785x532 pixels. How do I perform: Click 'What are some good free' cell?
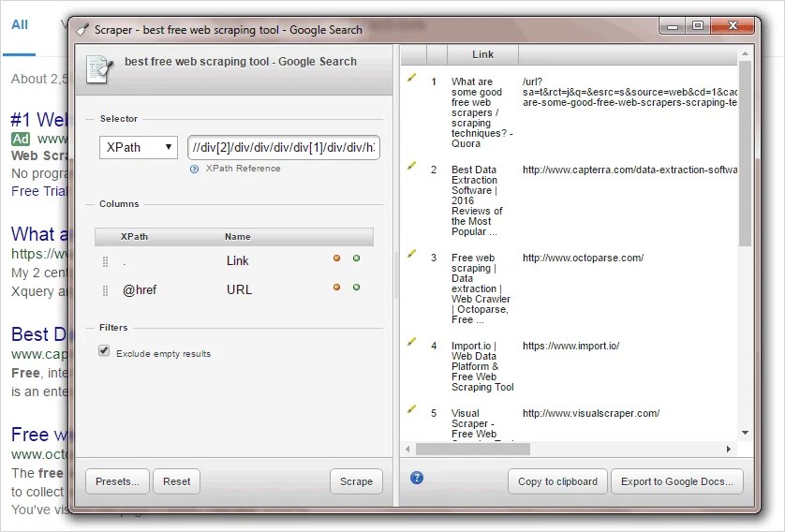tap(481, 112)
